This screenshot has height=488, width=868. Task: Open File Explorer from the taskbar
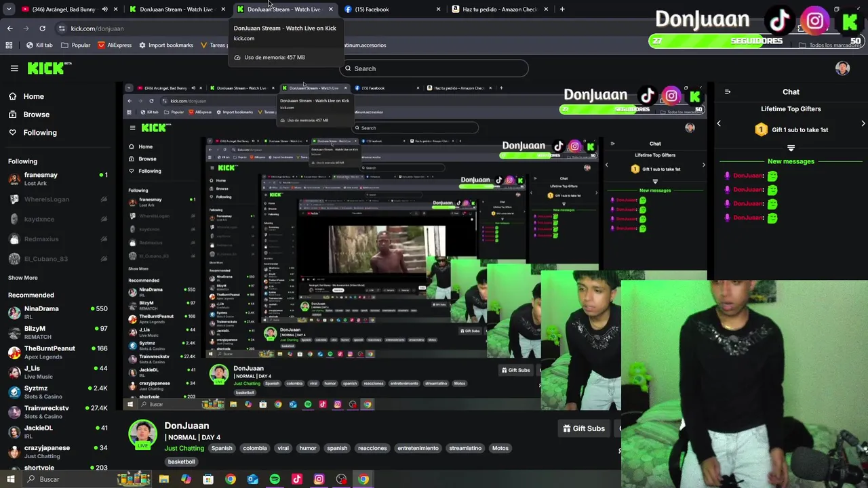[x=163, y=479]
